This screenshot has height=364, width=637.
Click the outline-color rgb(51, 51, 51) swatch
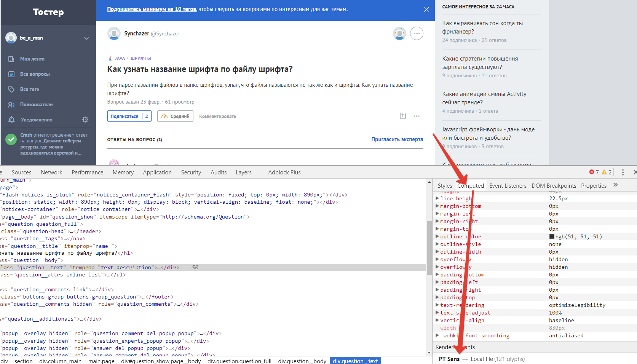tap(551, 236)
